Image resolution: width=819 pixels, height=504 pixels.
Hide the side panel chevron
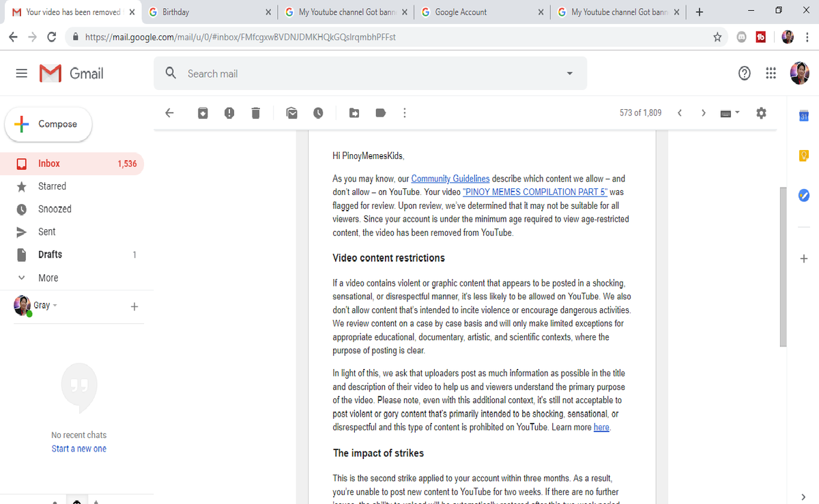tap(803, 496)
